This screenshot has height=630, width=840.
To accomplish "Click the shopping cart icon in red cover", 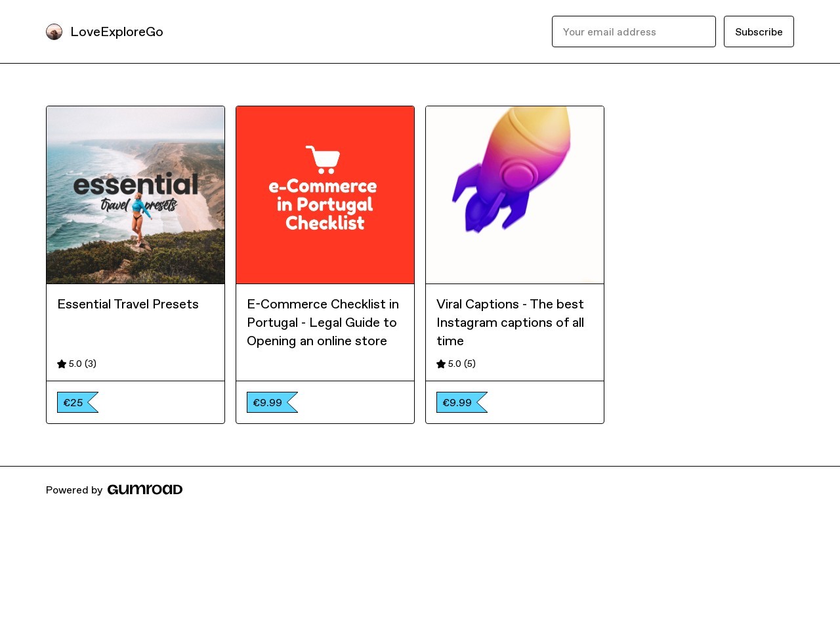I will click(323, 159).
